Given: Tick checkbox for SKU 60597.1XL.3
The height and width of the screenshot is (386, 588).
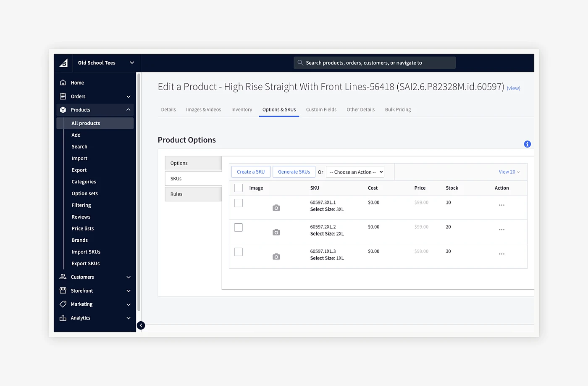Looking at the screenshot, I should pyautogui.click(x=239, y=252).
